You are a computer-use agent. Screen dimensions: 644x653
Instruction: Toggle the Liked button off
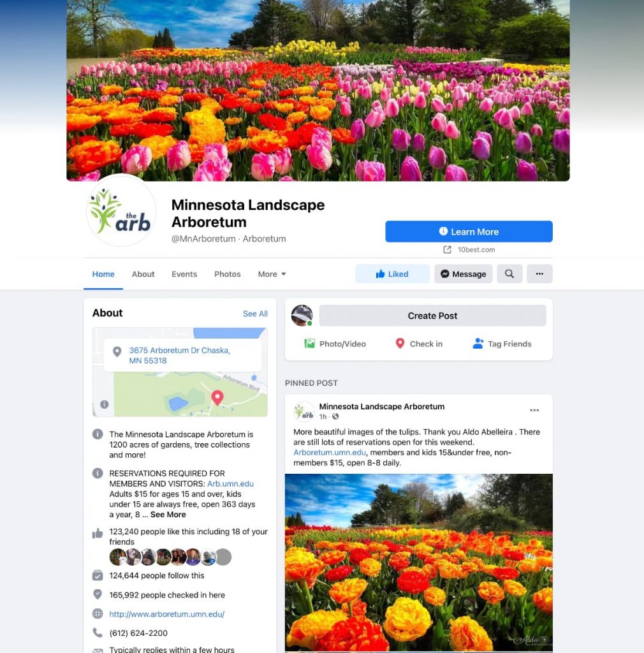coord(392,274)
